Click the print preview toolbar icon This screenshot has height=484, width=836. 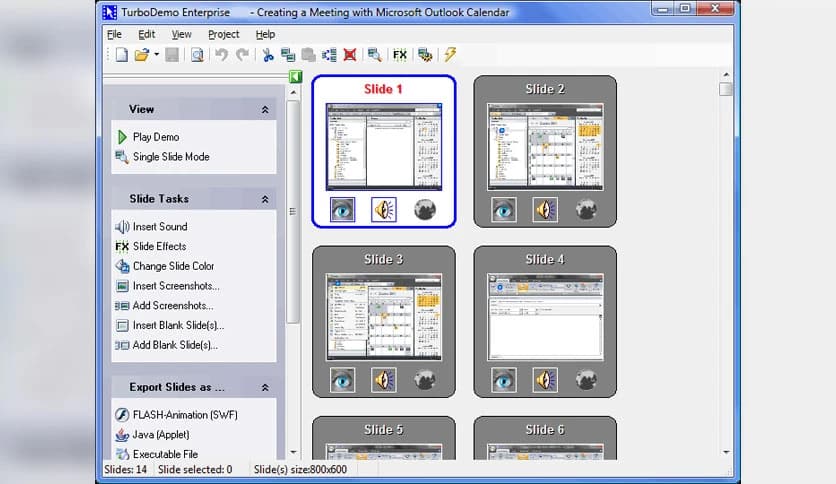coord(197,55)
